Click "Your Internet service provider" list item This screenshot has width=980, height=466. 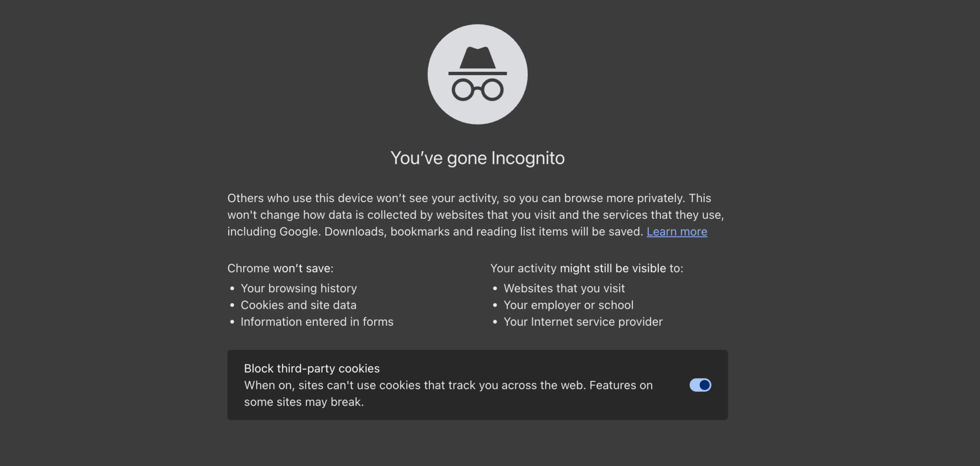[583, 322]
